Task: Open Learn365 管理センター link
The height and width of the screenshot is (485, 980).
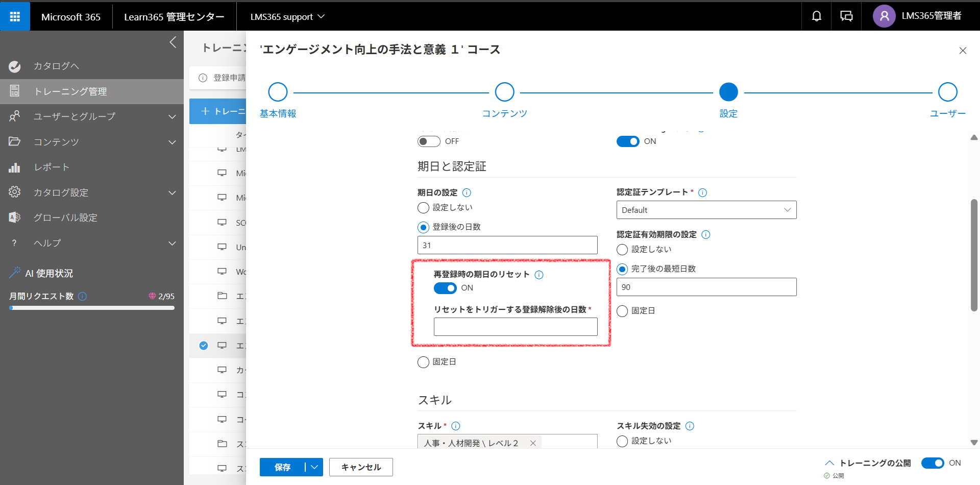Action: (174, 16)
